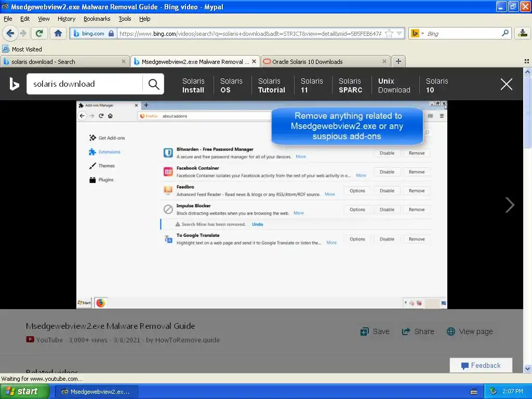Click the keyboard icon in the taskbar

(x=474, y=392)
